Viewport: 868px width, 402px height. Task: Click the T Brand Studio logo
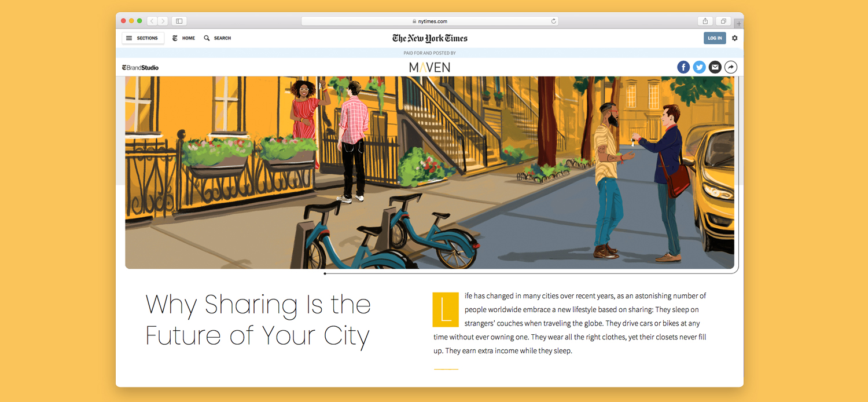140,67
